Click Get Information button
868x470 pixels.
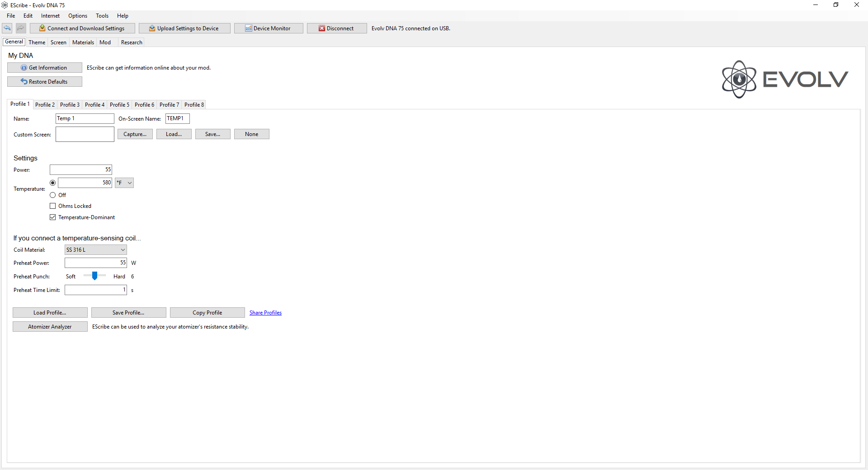(x=44, y=68)
